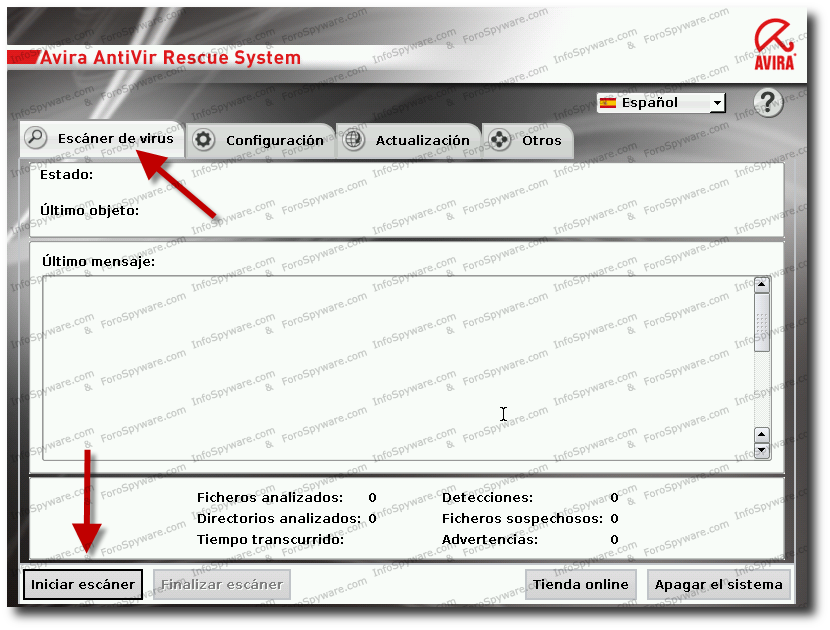Click the Advertencias: label
Screen dimensions: 830x630
coord(490,539)
